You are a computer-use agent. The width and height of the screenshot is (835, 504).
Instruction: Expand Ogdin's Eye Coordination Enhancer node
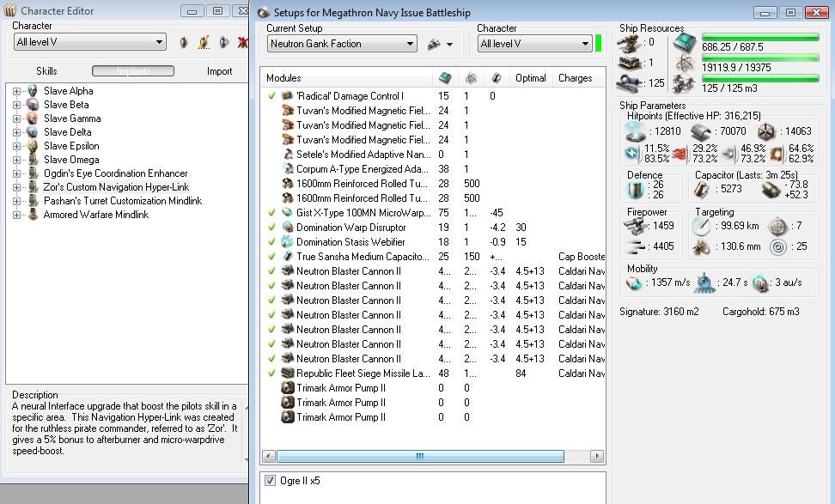tap(16, 173)
